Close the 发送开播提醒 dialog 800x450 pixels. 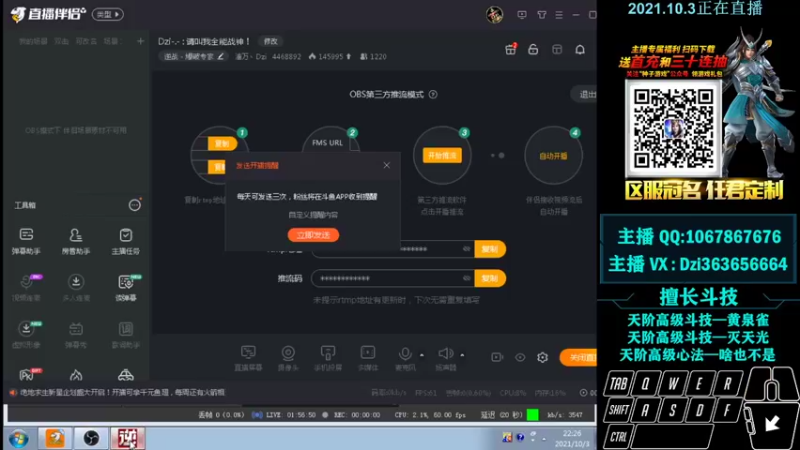pos(387,165)
